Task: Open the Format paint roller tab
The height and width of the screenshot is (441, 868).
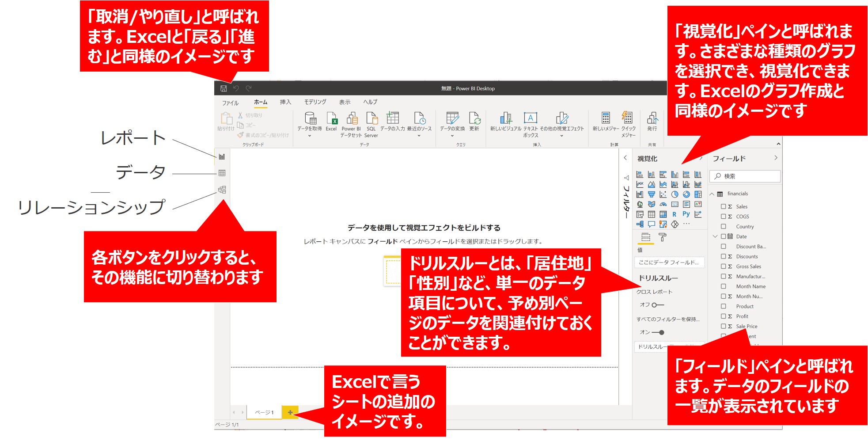Action: point(663,237)
